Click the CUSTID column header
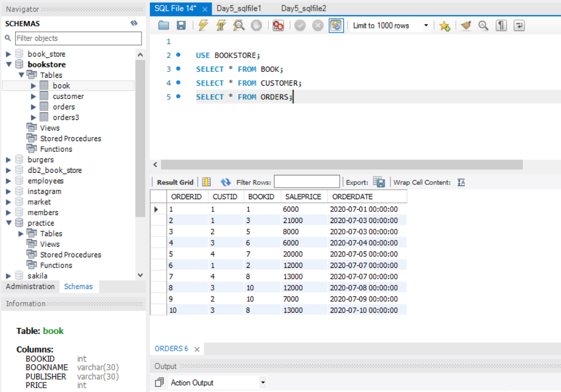The image size is (561, 392). tap(226, 197)
